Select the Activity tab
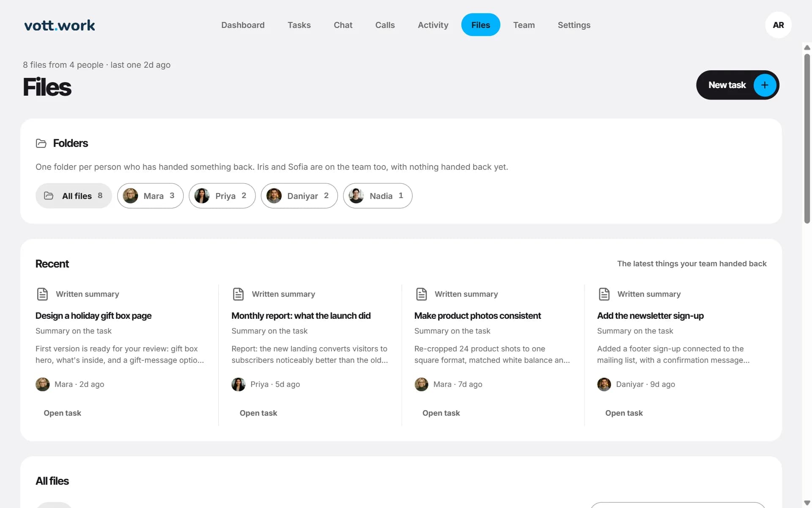 433,25
